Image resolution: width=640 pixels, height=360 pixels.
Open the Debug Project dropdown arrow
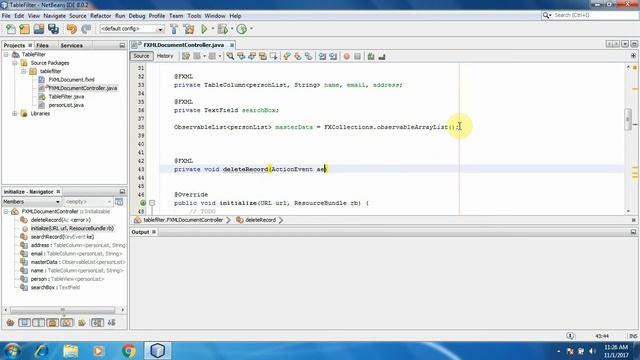point(232,29)
